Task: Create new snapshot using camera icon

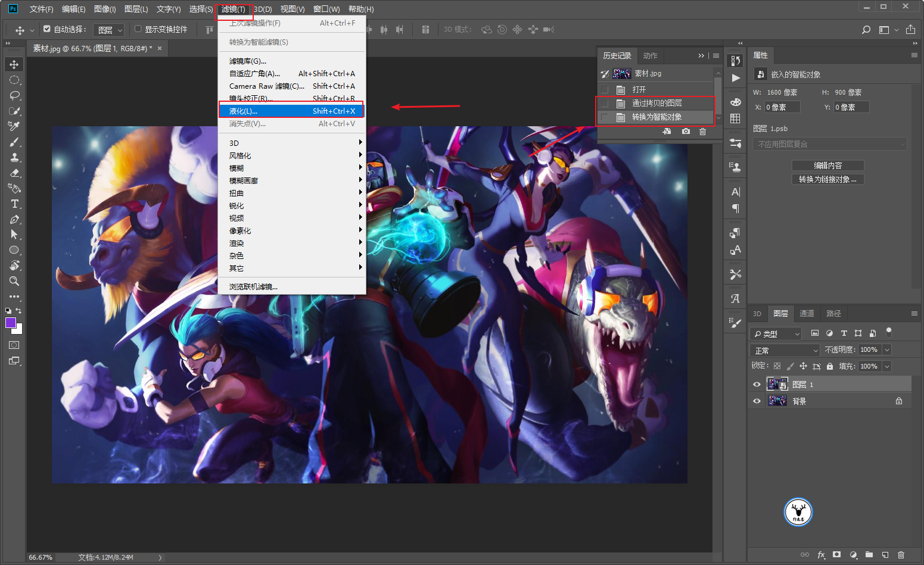Action: pos(686,132)
